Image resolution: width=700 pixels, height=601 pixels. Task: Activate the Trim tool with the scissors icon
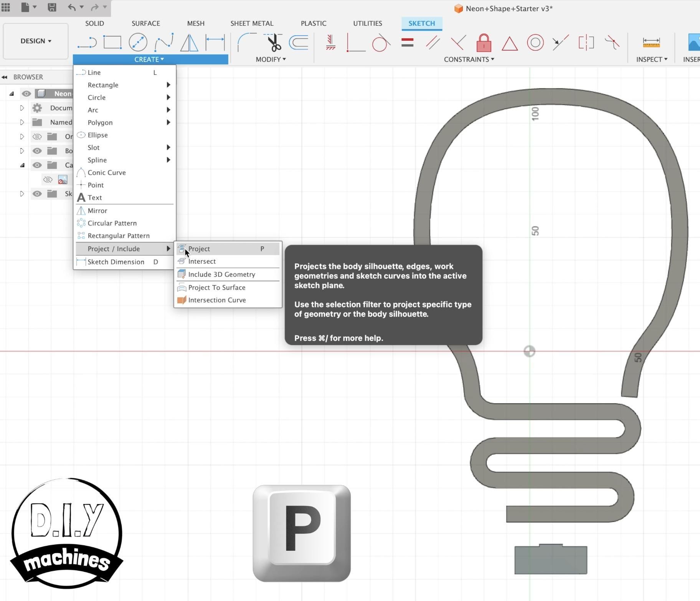tap(272, 43)
